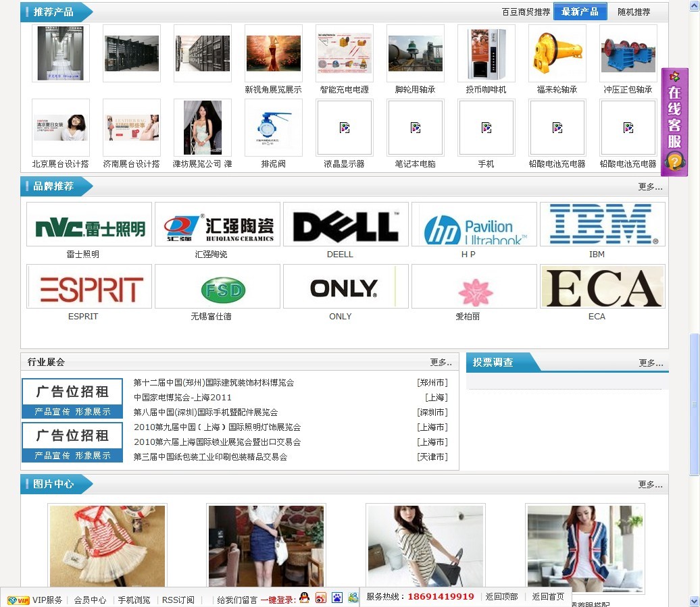The height and width of the screenshot is (607, 700).
Task: Switch to the 随机推荐 tab
Action: pyautogui.click(x=634, y=12)
